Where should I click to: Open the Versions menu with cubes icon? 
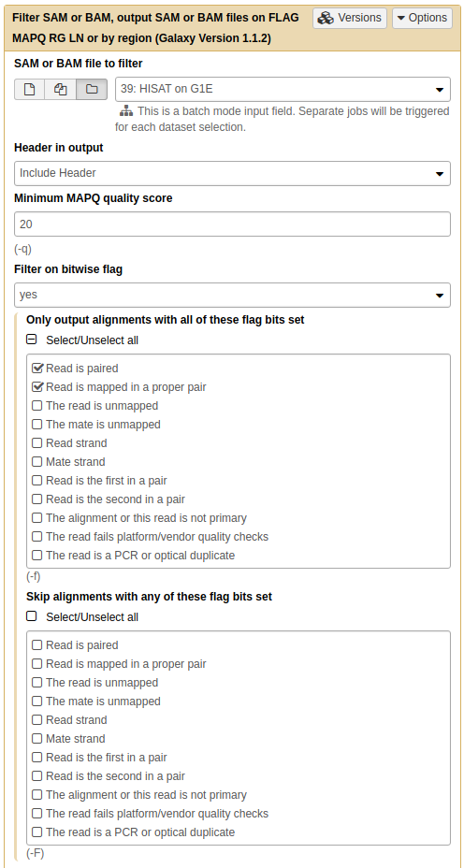pyautogui.click(x=350, y=18)
